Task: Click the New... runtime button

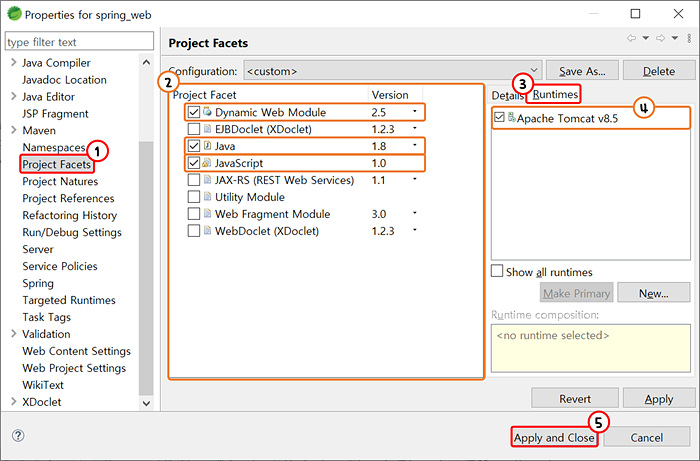Action: click(654, 293)
